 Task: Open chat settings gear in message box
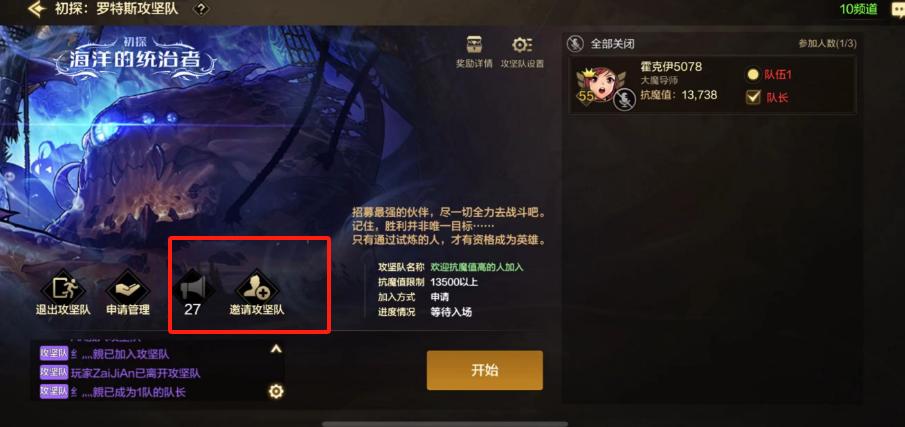[276, 392]
